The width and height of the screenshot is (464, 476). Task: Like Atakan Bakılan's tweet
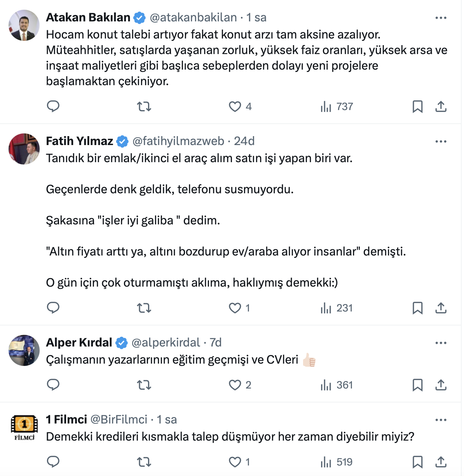[235, 106]
